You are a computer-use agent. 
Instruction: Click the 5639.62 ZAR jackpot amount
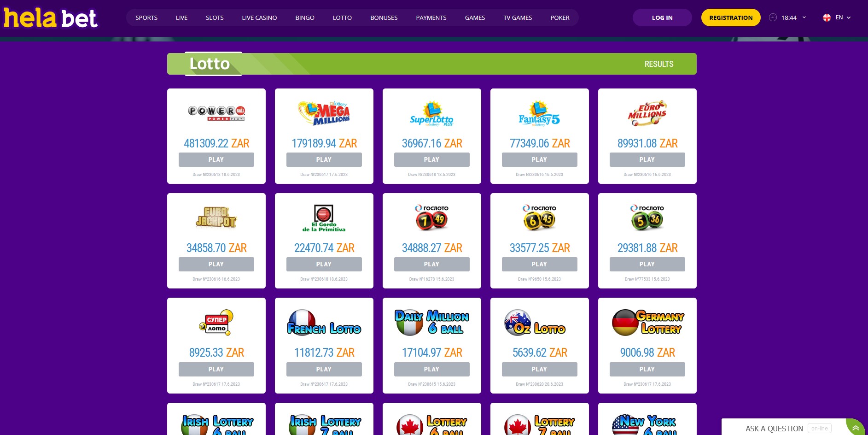540,353
